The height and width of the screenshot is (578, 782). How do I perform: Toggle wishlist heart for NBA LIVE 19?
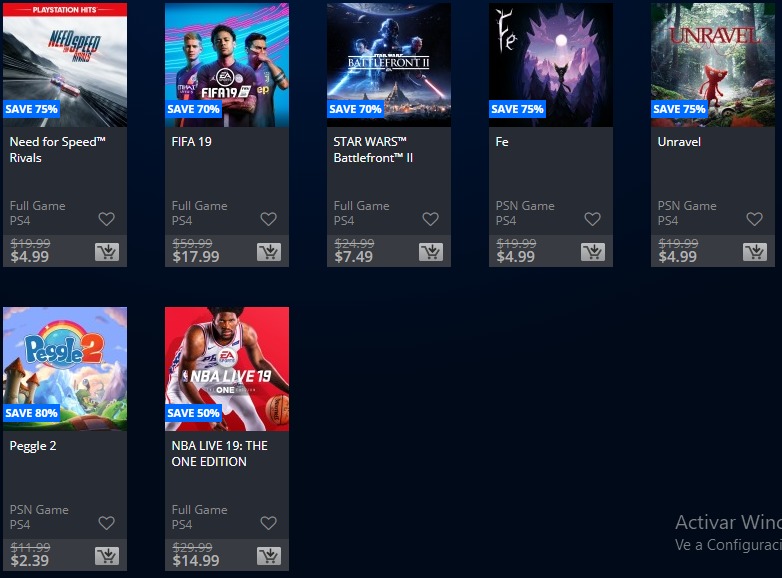click(x=268, y=523)
